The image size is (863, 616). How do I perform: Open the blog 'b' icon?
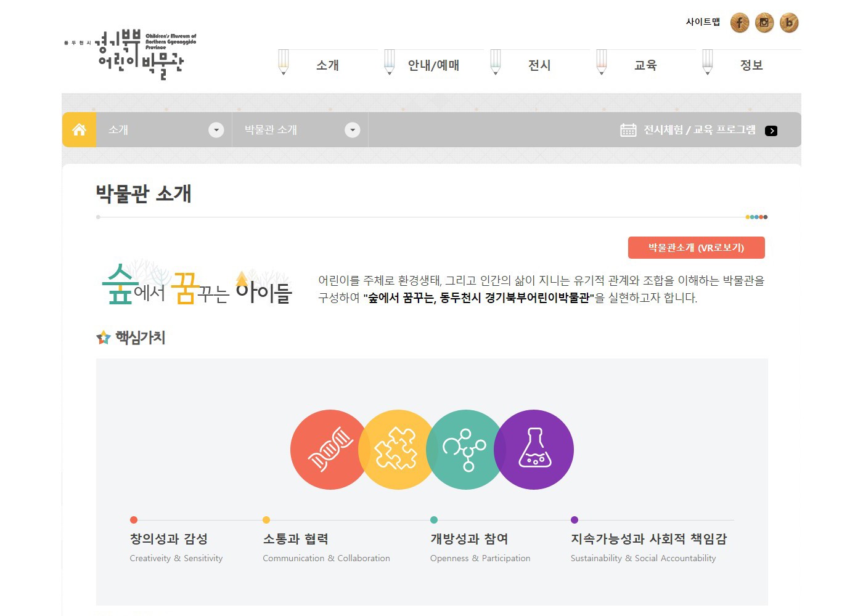point(788,23)
